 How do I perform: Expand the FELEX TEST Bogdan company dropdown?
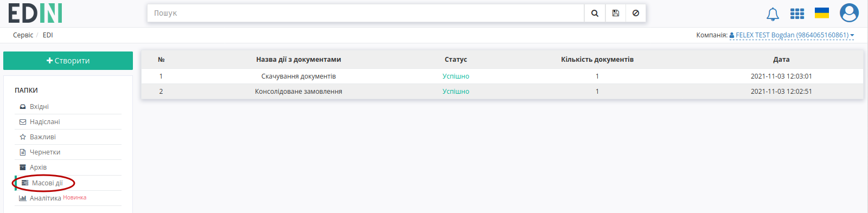pyautogui.click(x=792, y=35)
